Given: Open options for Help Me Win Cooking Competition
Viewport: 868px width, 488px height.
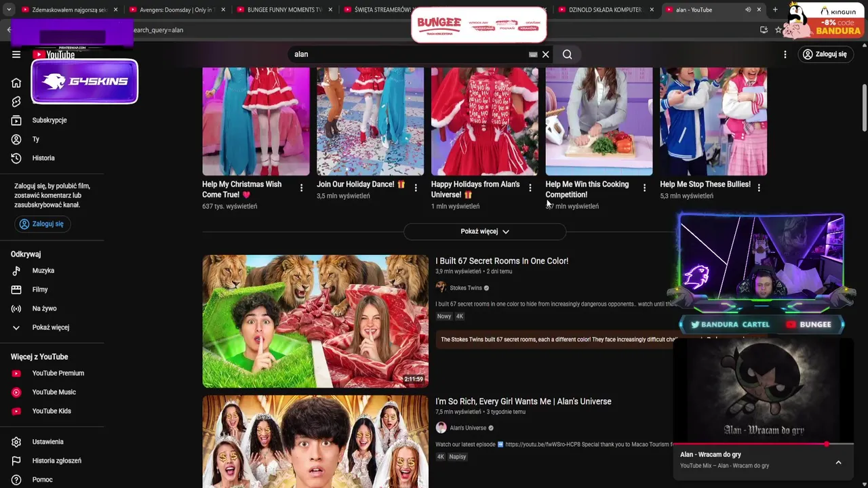Looking at the screenshot, I should click(x=644, y=188).
